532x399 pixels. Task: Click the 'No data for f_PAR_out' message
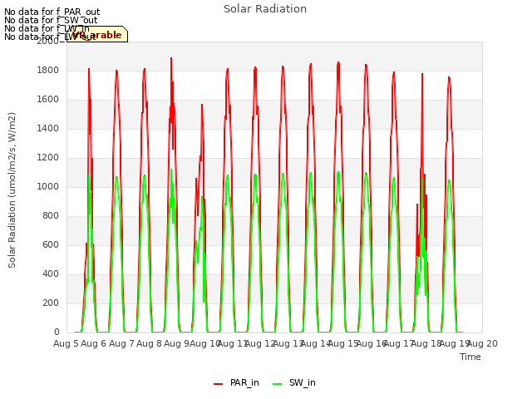[52, 12]
